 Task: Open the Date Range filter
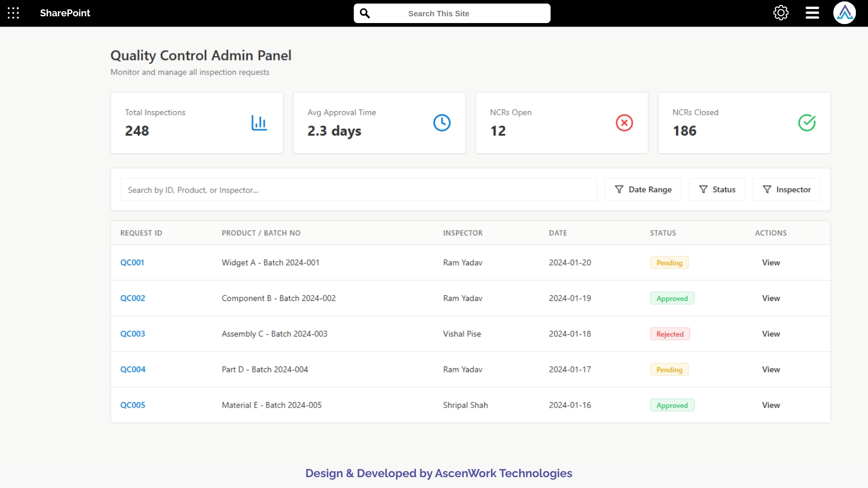pyautogui.click(x=643, y=189)
